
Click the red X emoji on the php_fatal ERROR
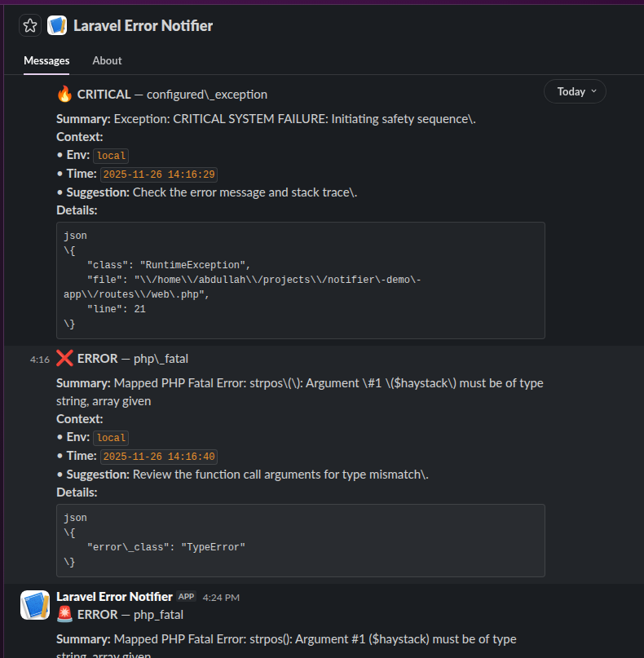[64, 358]
